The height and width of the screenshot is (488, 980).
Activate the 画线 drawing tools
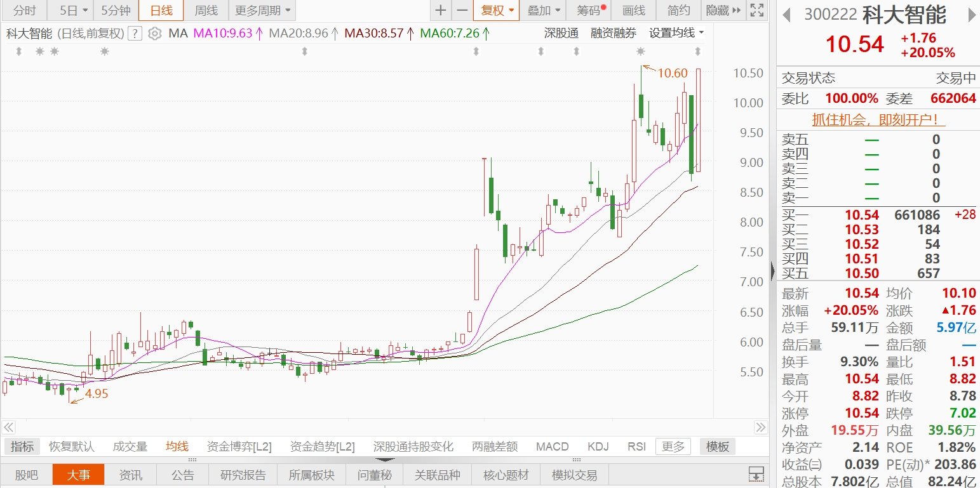click(634, 10)
